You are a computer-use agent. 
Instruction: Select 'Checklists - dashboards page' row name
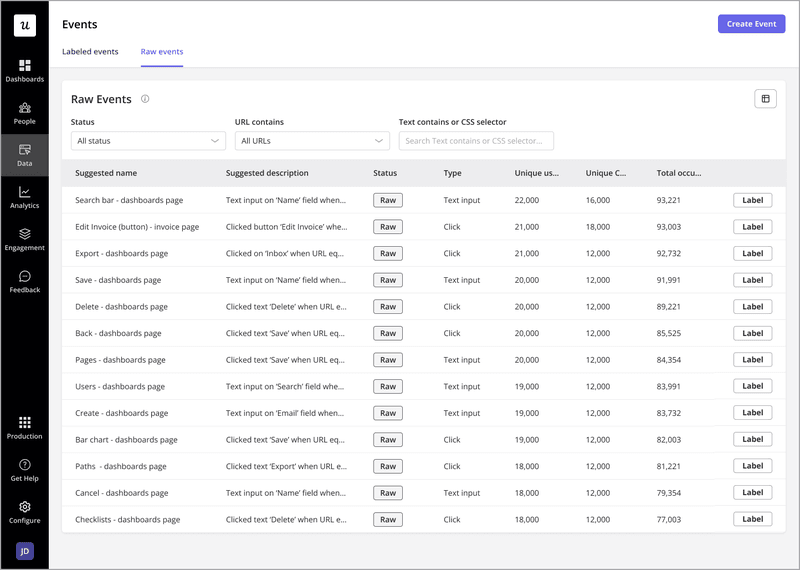coord(128,519)
